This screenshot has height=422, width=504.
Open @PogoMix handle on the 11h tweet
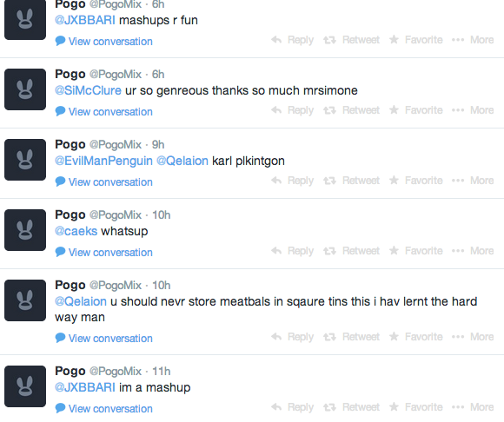(x=116, y=372)
